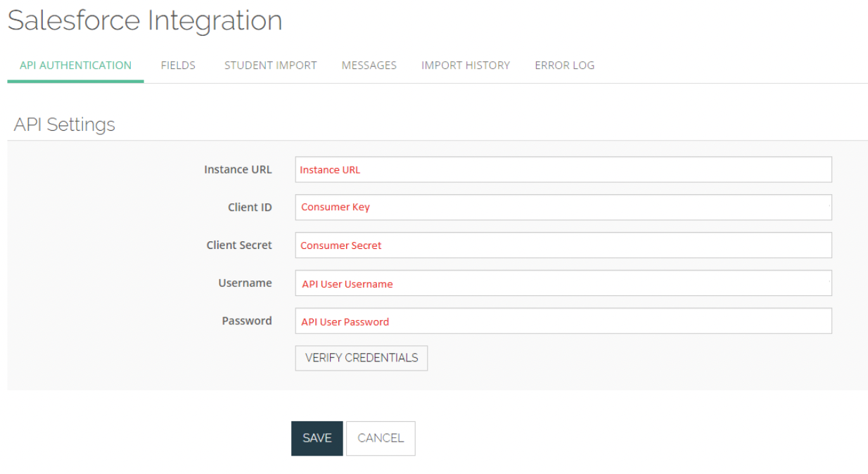Go to the Student Import tab

click(x=270, y=65)
